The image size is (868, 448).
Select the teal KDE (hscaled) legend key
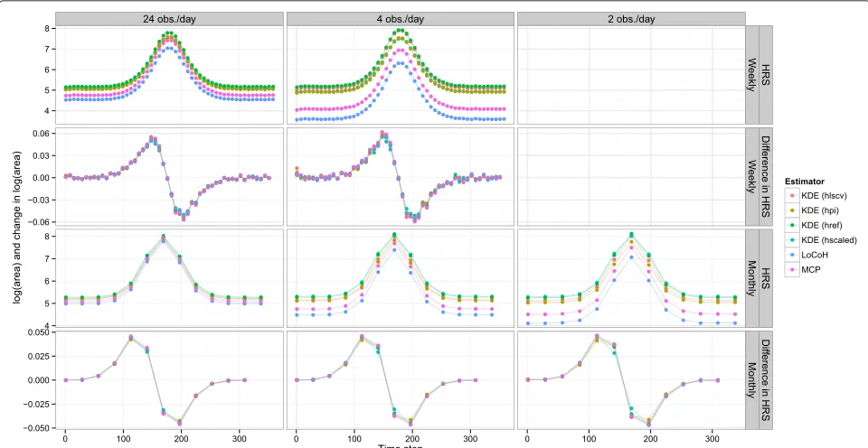pyautogui.click(x=792, y=240)
